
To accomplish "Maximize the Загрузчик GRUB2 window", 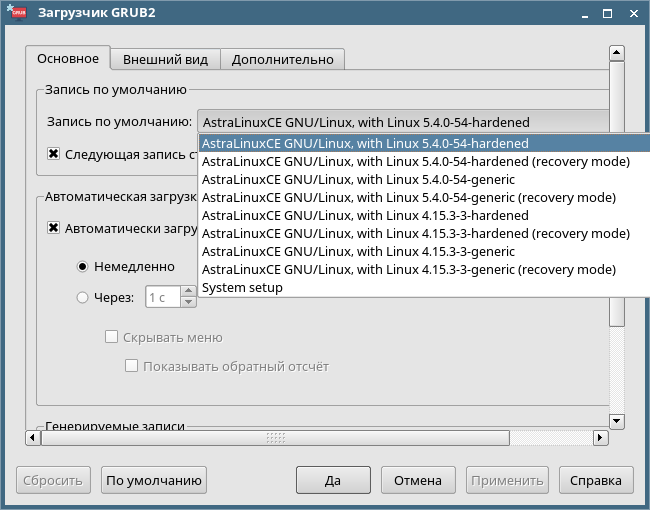I will [607, 14].
